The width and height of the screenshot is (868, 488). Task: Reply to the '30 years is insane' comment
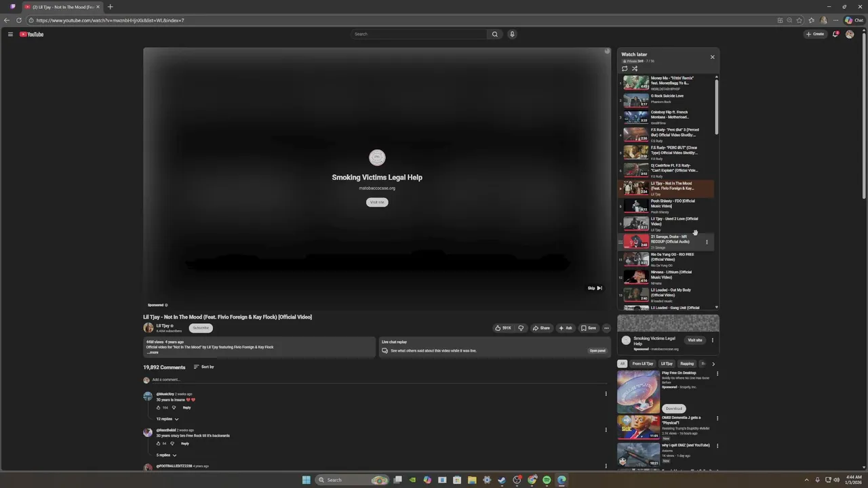pos(186,407)
